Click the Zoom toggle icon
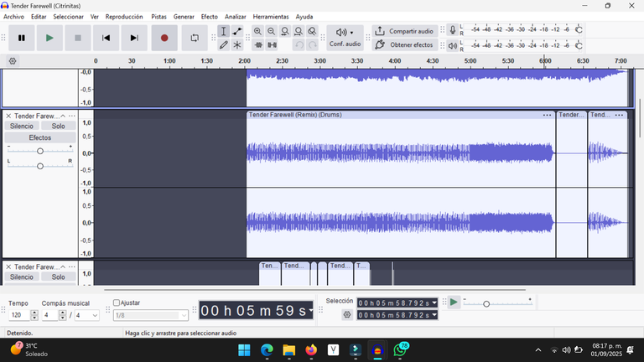Image resolution: width=644 pixels, height=362 pixels. [312, 31]
